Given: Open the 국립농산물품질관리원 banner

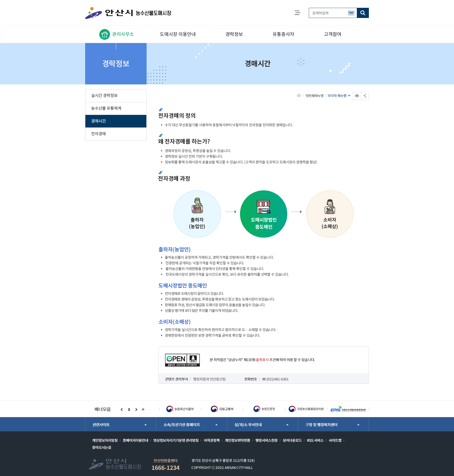Looking at the screenshot, I should [306, 409].
